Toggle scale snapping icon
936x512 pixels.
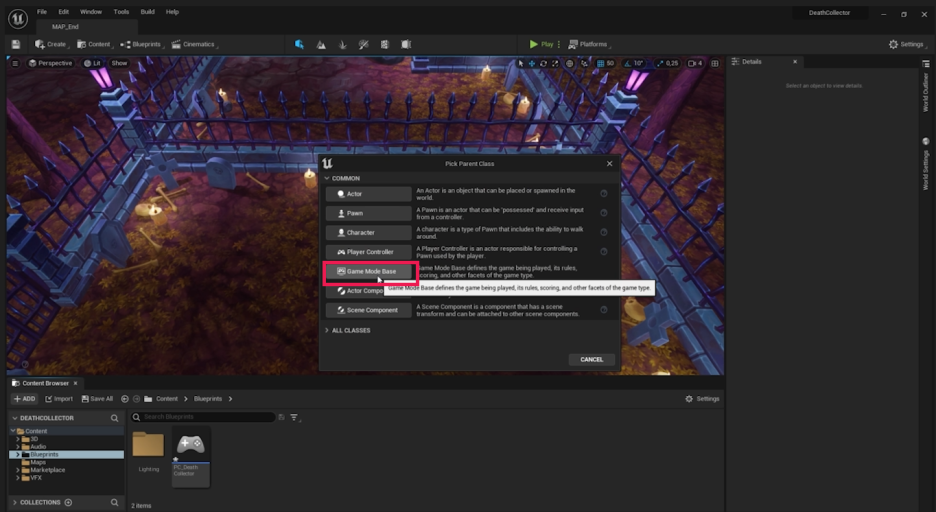click(660, 63)
